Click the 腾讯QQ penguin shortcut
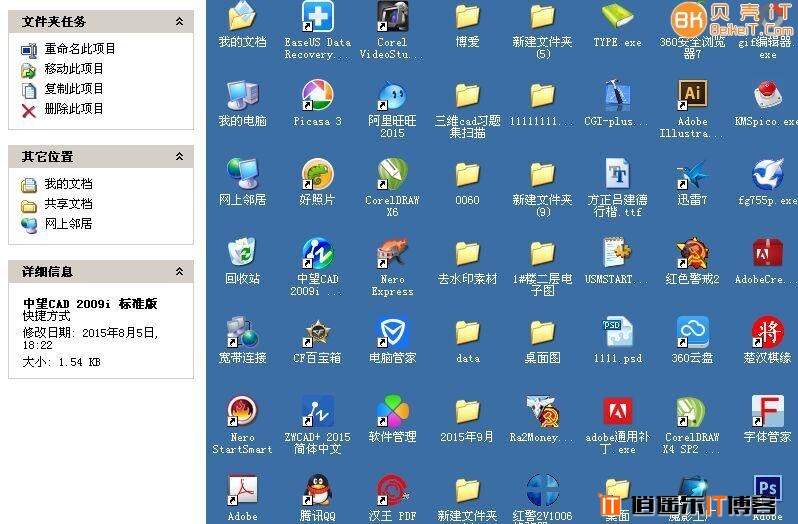This screenshot has width=798, height=524. (x=318, y=489)
